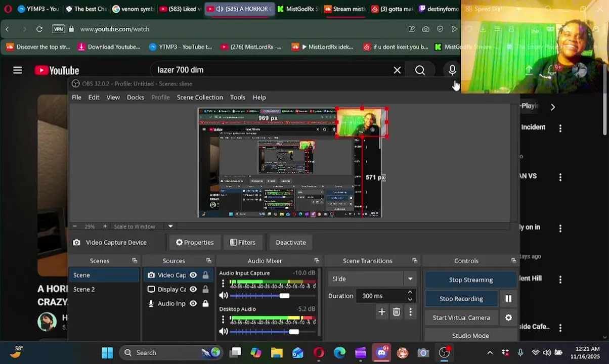The width and height of the screenshot is (609, 364).
Task: Pop out the Scene Transitions dock
Action: [415, 261]
